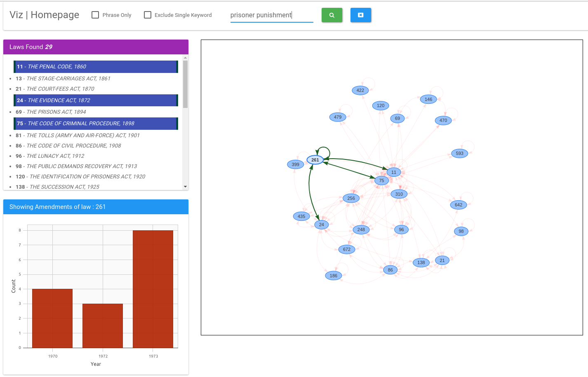Image resolution: width=588 pixels, height=377 pixels.
Task: Select graph node 261
Action: point(315,160)
